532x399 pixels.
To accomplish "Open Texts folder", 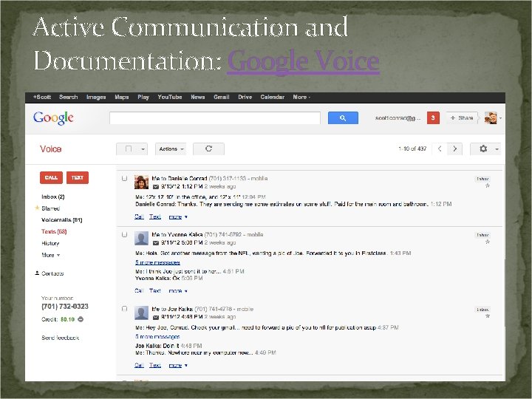I will (54, 231).
